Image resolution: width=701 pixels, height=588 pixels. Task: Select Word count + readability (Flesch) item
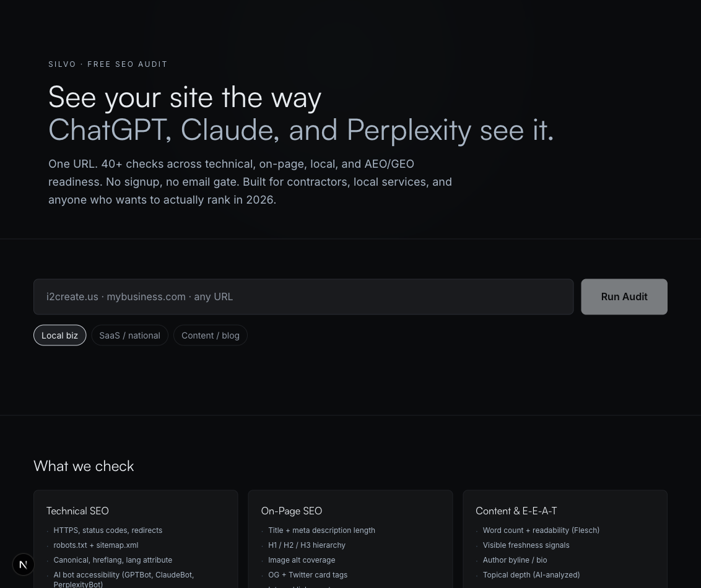pos(541,530)
